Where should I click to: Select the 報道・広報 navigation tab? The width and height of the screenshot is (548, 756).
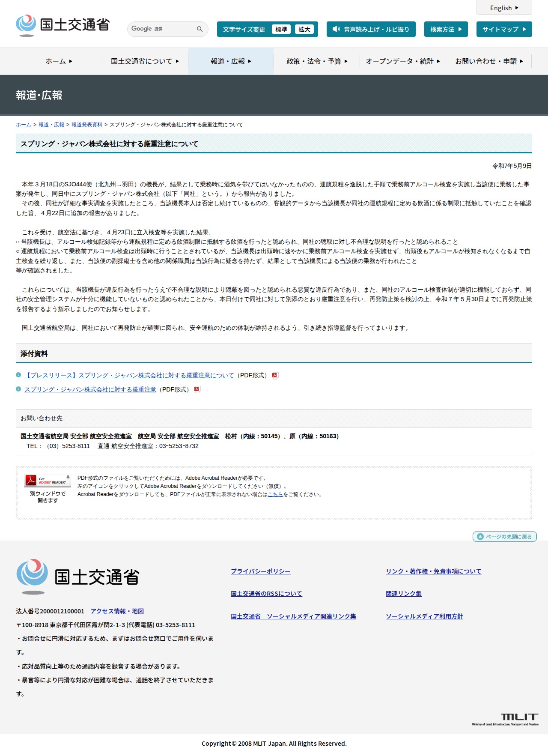tap(231, 61)
